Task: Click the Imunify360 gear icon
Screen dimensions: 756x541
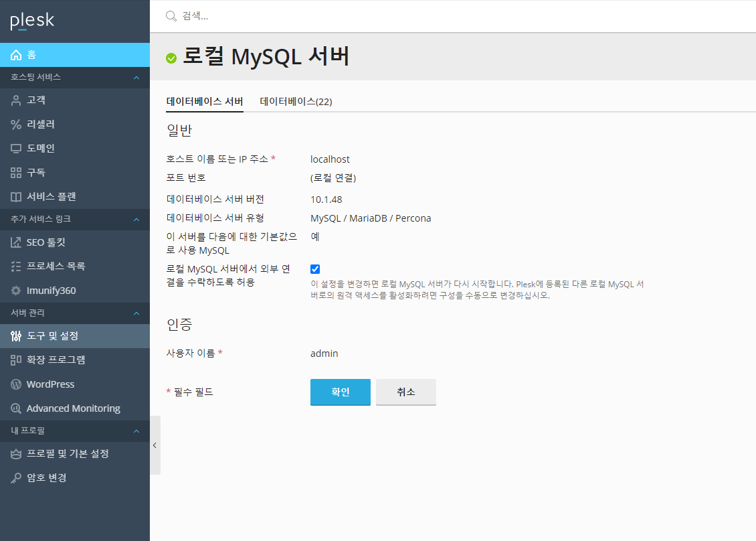Action: point(16,291)
